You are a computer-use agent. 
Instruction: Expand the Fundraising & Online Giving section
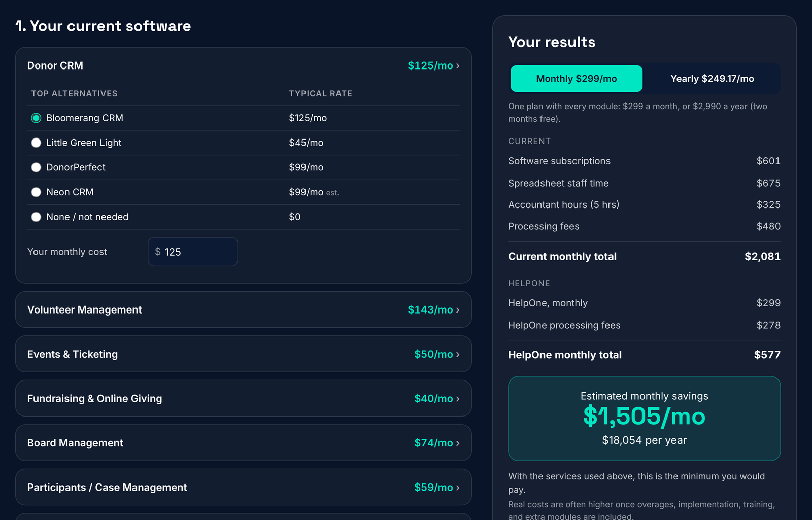click(x=244, y=398)
